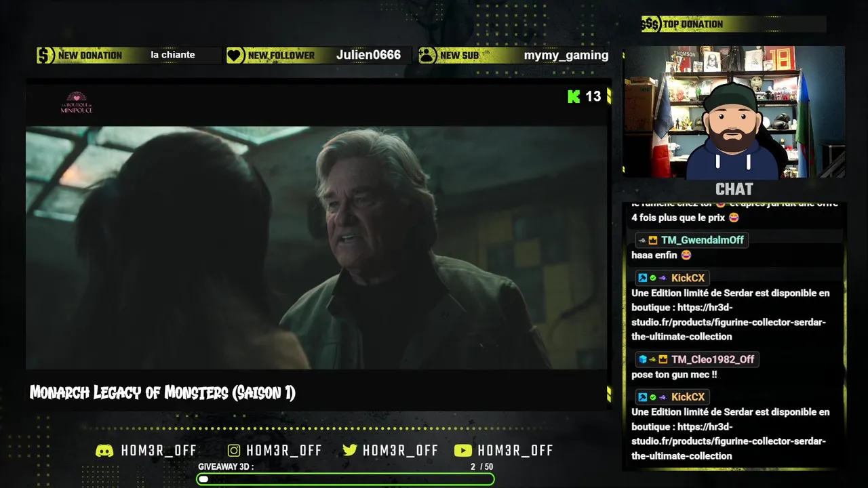
Task: Click the HOM3R_OFF handle next to Twitter
Action: (x=401, y=451)
